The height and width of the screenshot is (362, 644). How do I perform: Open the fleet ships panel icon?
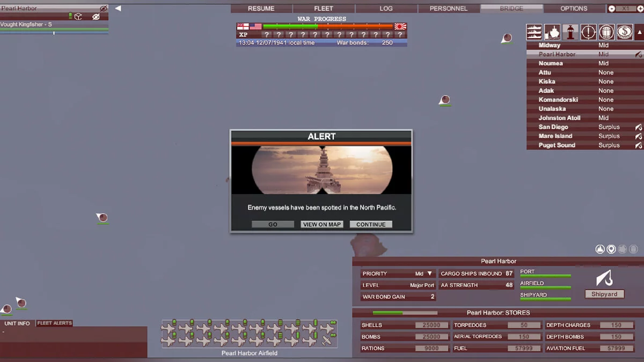point(534,32)
